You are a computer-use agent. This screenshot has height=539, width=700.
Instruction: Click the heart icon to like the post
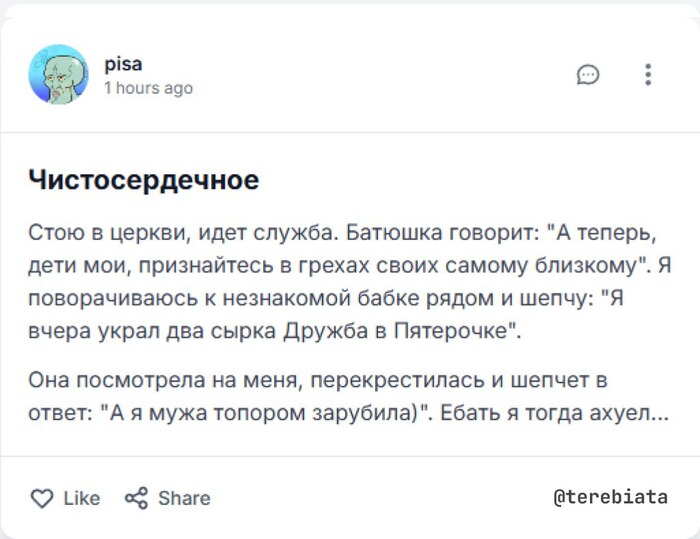42,498
